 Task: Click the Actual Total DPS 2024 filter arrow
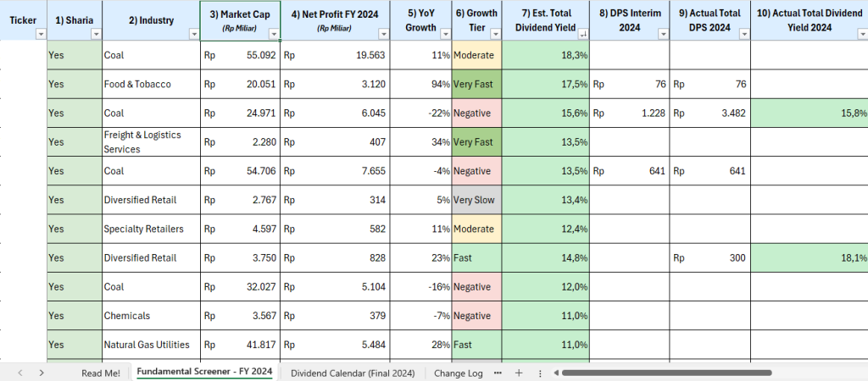(743, 34)
